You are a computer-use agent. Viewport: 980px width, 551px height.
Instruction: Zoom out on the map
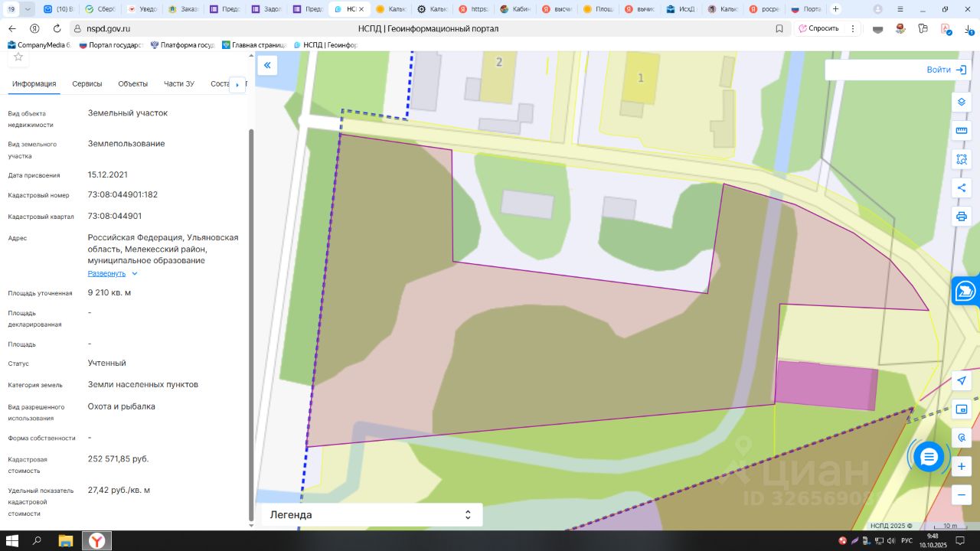coord(962,495)
